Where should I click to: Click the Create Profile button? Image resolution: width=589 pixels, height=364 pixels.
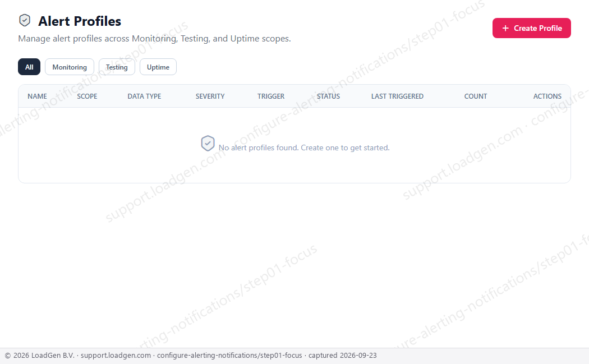point(532,28)
